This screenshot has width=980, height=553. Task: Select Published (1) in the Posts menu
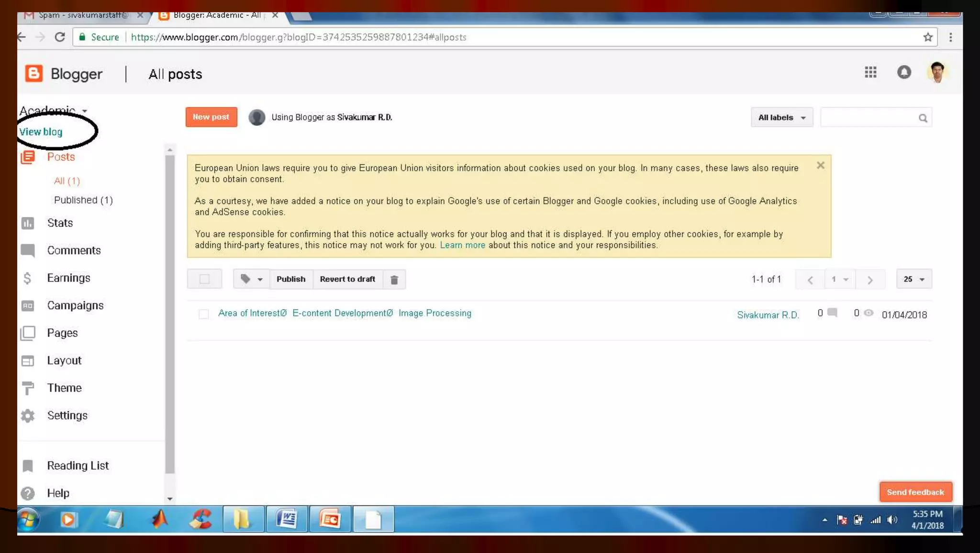tap(83, 200)
